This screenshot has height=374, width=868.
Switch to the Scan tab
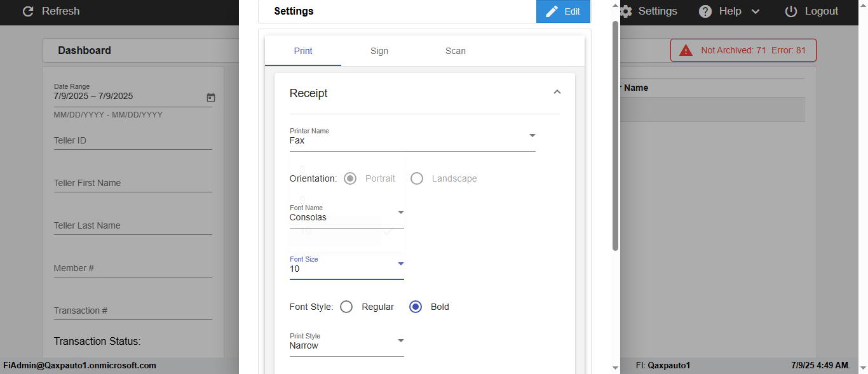(456, 51)
